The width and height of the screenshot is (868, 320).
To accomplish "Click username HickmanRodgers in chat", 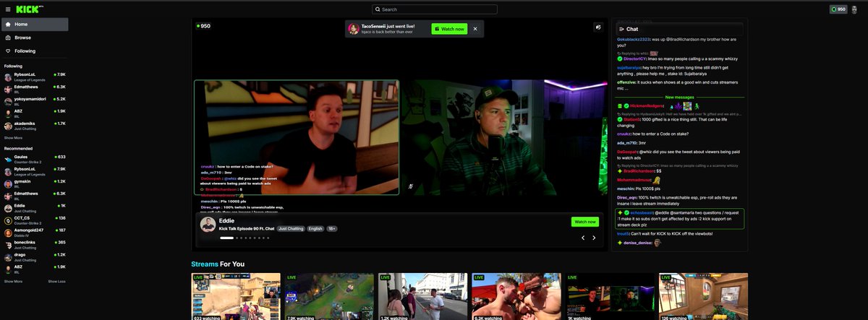I will coord(647,106).
